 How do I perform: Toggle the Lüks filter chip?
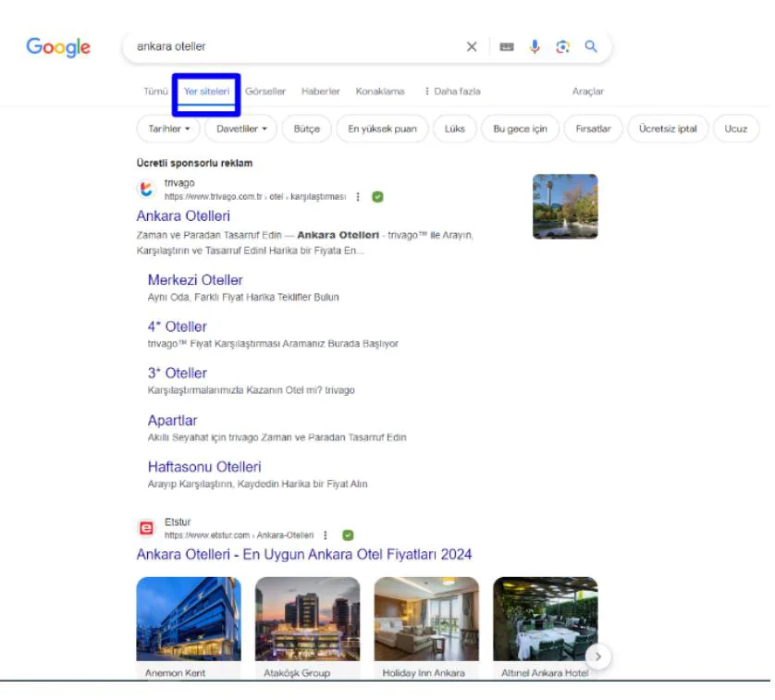[x=455, y=129]
